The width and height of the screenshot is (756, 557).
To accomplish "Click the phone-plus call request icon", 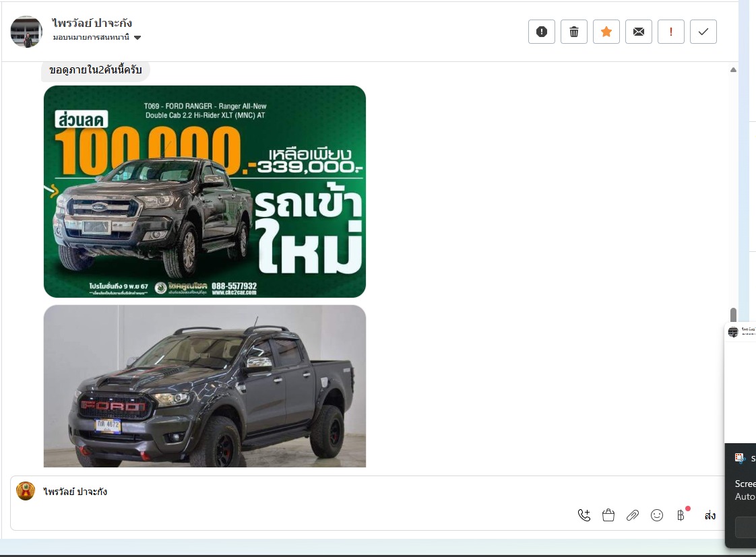I will tap(584, 515).
